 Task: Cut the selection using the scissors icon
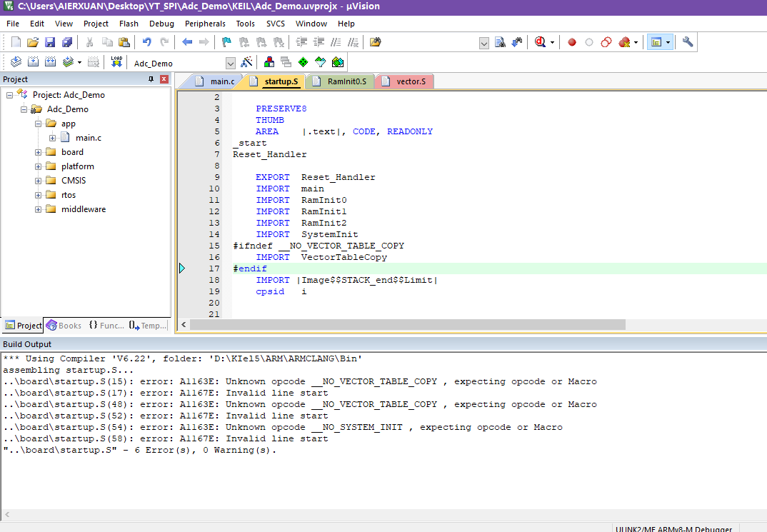click(89, 42)
